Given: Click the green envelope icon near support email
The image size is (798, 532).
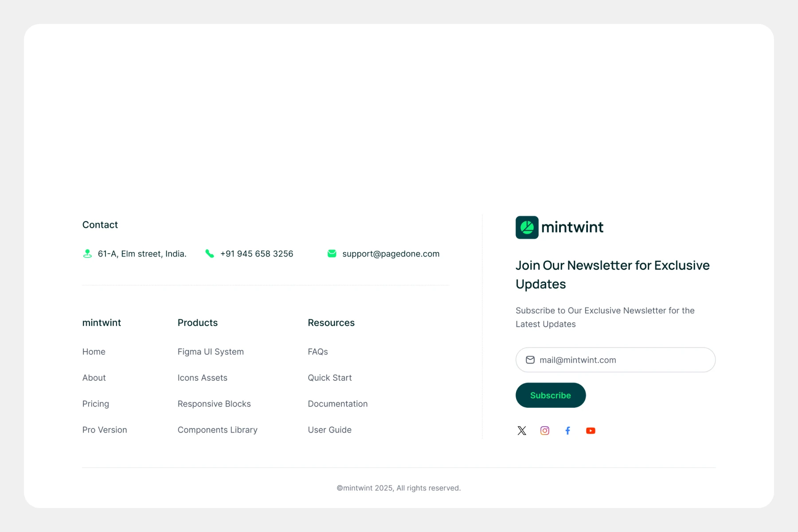Looking at the screenshot, I should [x=332, y=254].
